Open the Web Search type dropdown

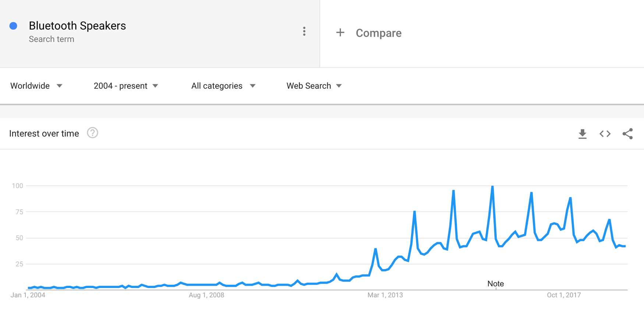pyautogui.click(x=314, y=86)
